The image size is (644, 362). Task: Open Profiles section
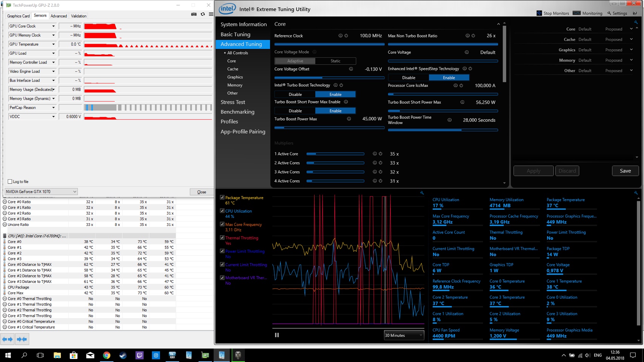pyautogui.click(x=229, y=122)
